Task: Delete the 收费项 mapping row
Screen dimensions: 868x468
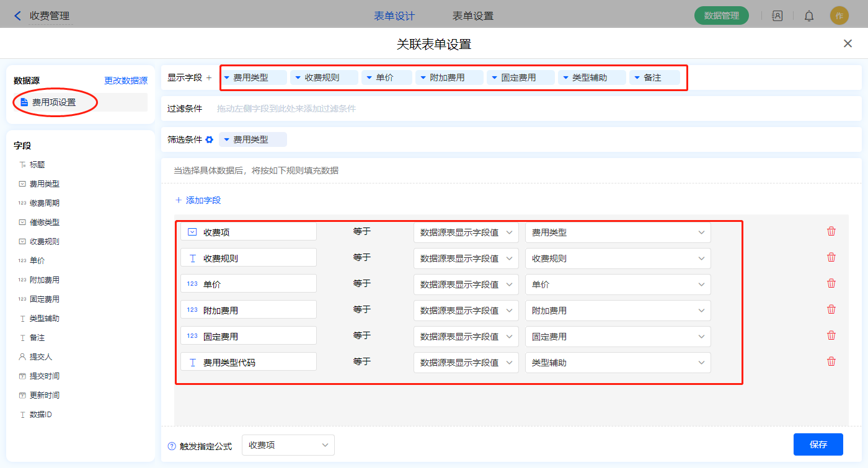Action: tap(831, 232)
